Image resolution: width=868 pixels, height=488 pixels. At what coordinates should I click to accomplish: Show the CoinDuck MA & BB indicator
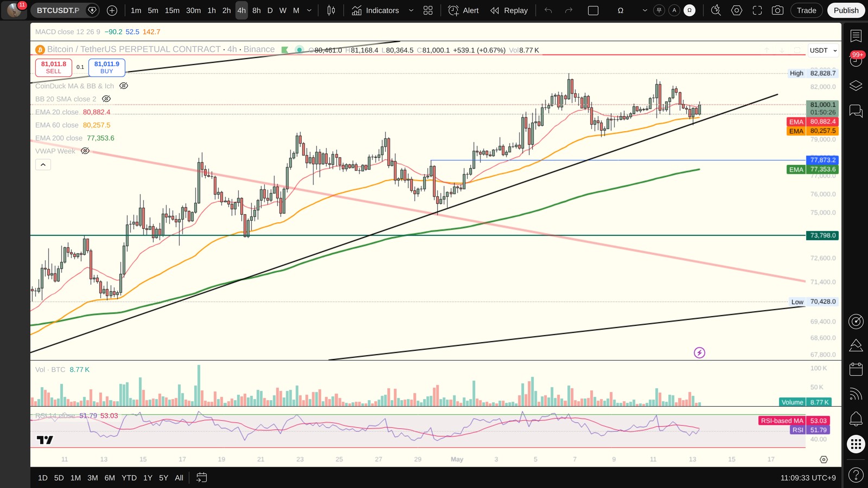point(124,86)
